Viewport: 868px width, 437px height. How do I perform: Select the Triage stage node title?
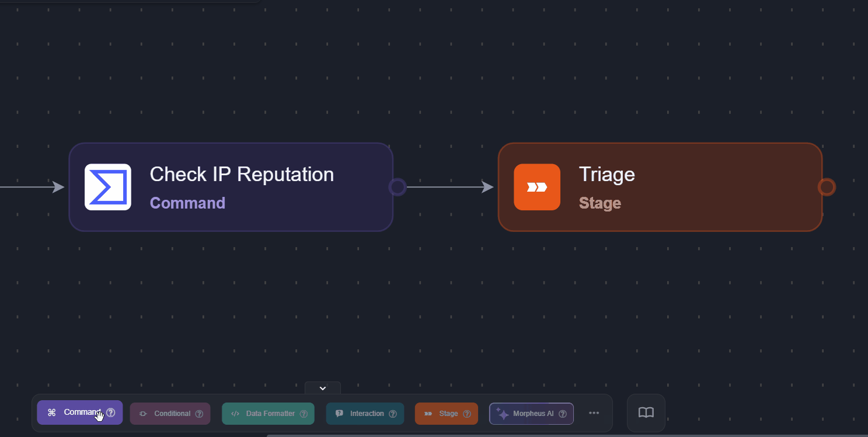(x=606, y=174)
